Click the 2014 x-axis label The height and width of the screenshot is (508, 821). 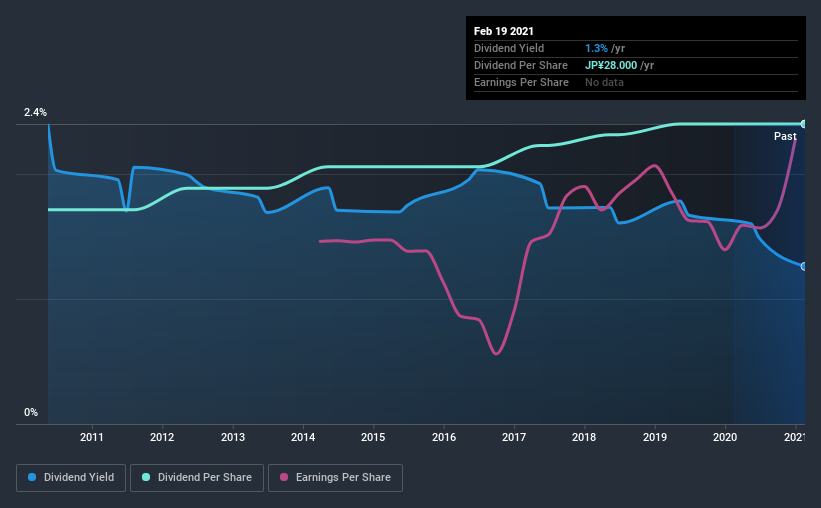303,437
